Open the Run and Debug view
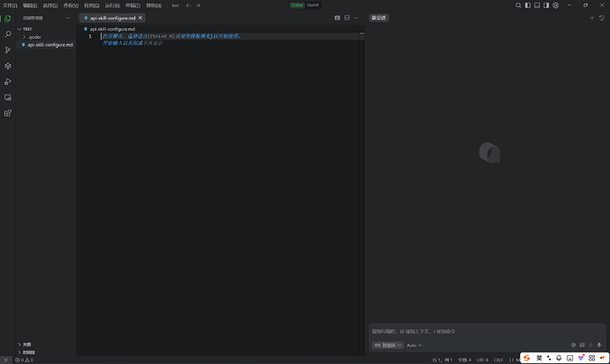 tap(8, 81)
